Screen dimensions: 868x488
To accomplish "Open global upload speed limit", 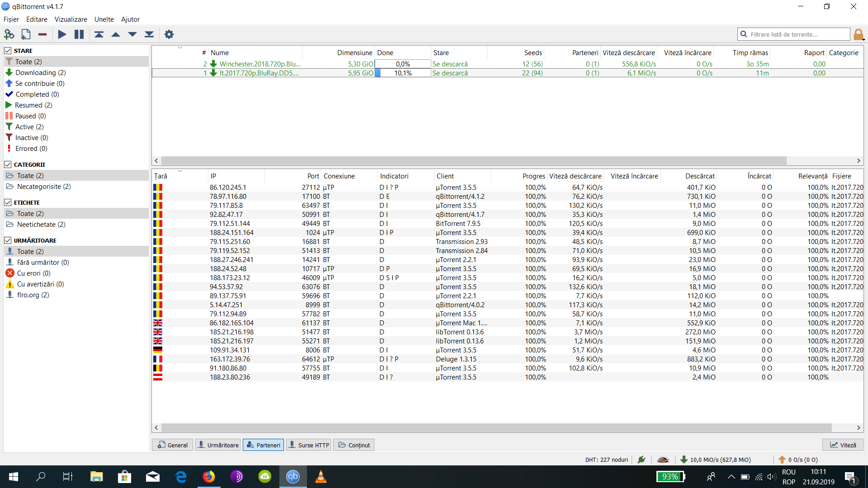I will (x=798, y=460).
